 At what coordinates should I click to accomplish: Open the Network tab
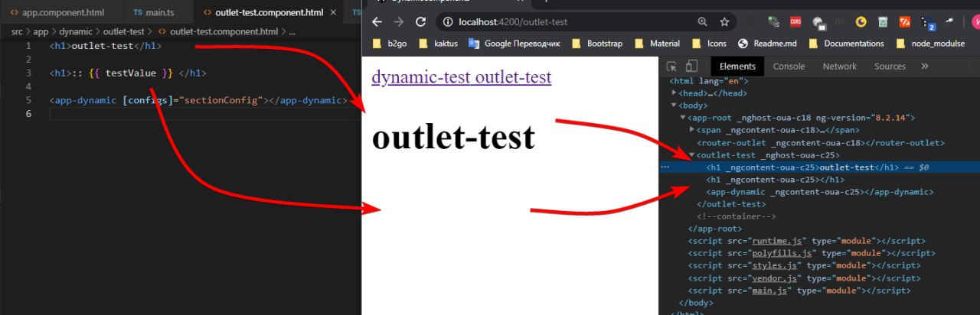[839, 67]
